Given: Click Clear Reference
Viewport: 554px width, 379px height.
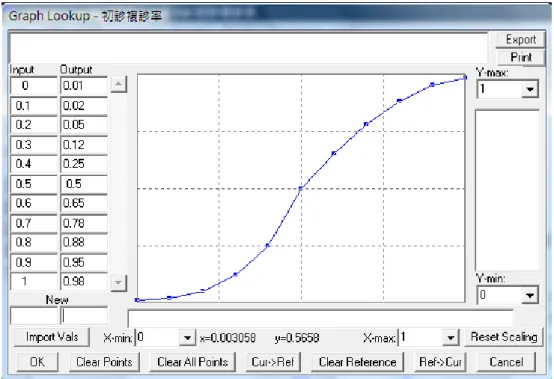Looking at the screenshot, I should click(x=357, y=362).
